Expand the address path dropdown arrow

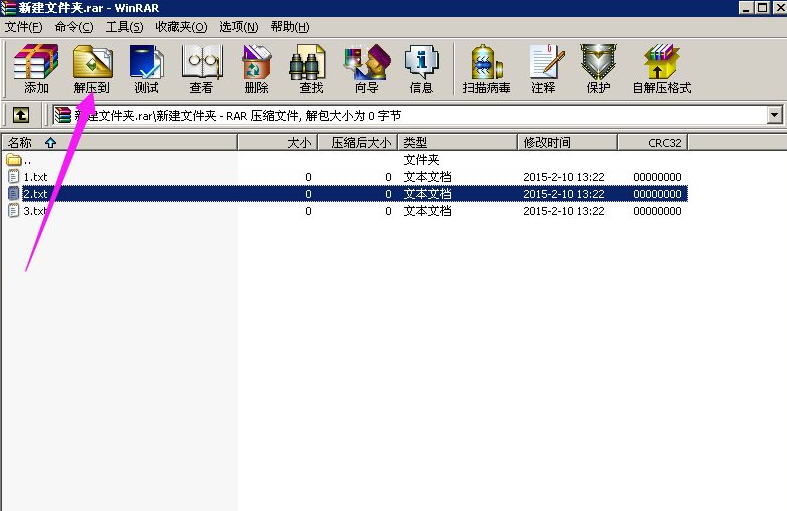pyautogui.click(x=774, y=116)
